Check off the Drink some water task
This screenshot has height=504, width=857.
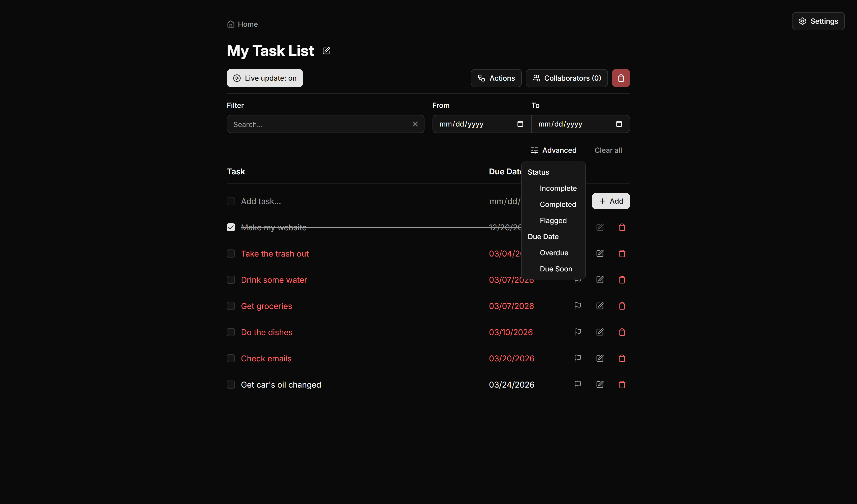pos(231,279)
